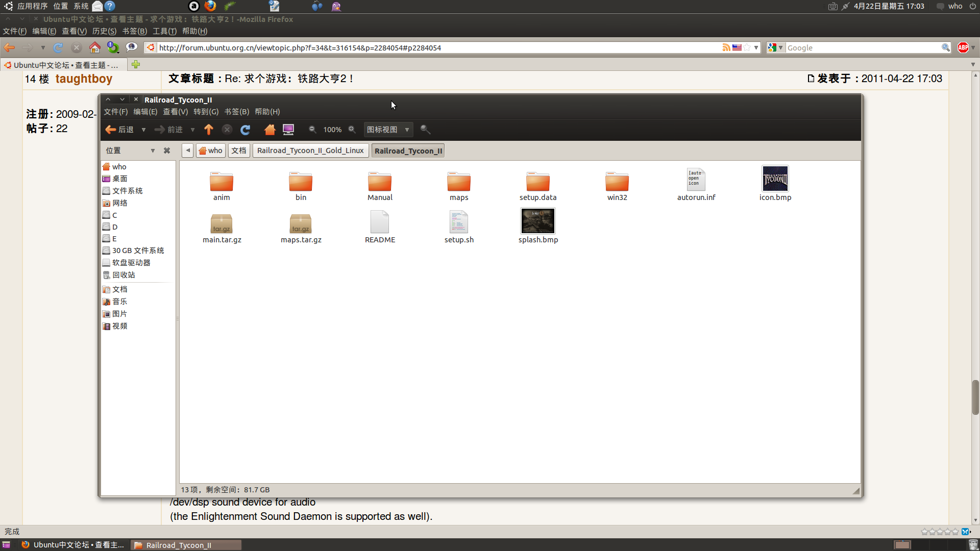Open the Nautilus 书签(B) menu

(x=237, y=112)
